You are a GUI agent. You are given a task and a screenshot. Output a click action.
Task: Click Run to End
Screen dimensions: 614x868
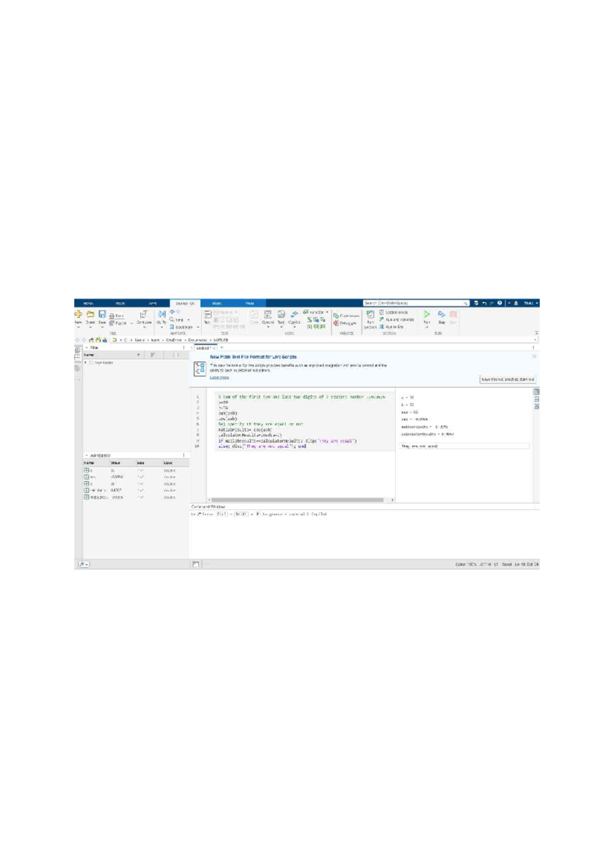(391, 327)
